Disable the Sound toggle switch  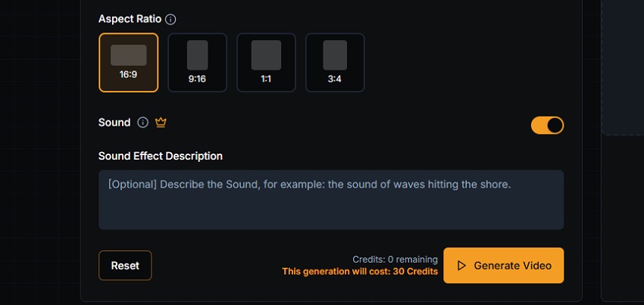pos(547,125)
